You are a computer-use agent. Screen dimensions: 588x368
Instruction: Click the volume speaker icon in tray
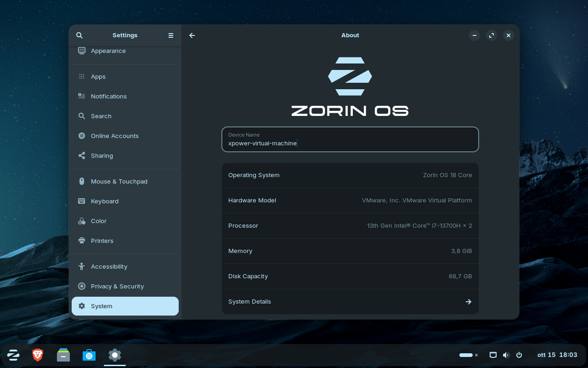pyautogui.click(x=506, y=355)
